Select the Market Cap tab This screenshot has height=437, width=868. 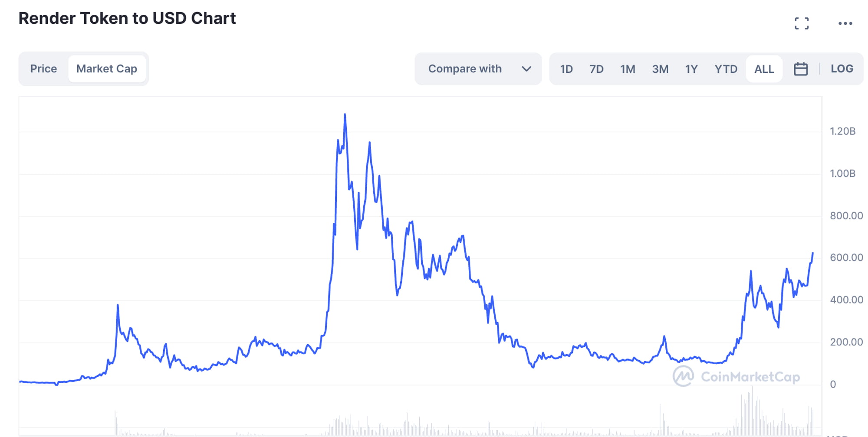coord(107,68)
